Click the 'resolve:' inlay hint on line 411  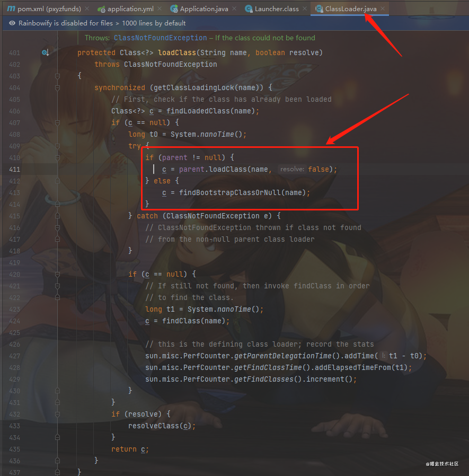click(x=292, y=169)
